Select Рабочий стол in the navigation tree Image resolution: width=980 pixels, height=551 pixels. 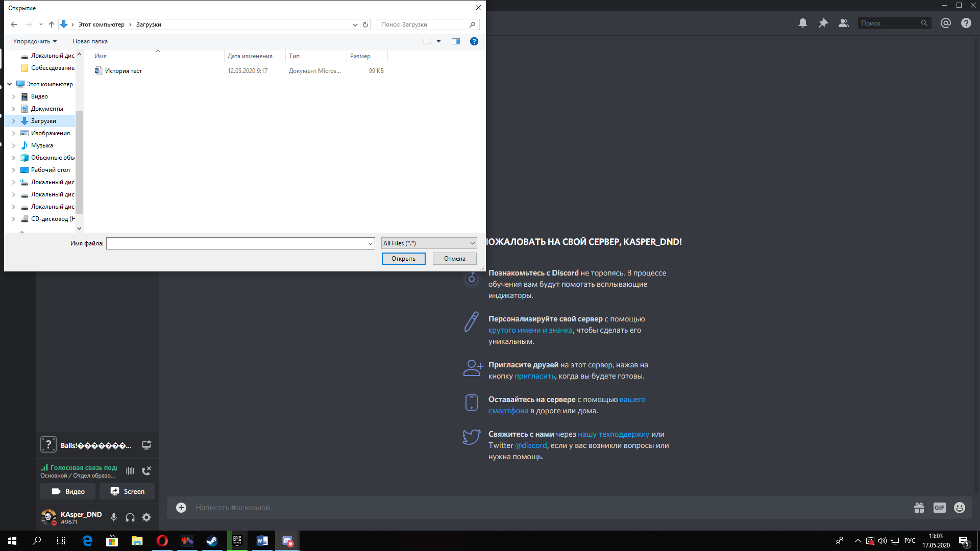(50, 170)
